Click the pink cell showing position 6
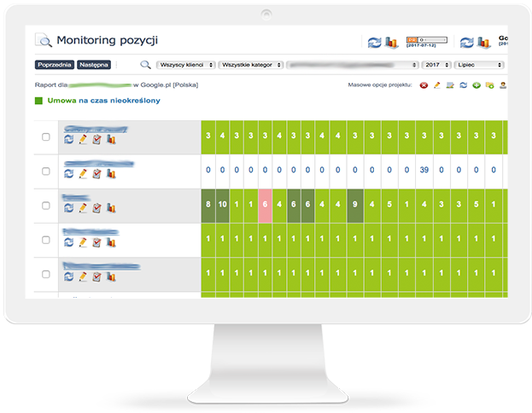 coord(265,205)
